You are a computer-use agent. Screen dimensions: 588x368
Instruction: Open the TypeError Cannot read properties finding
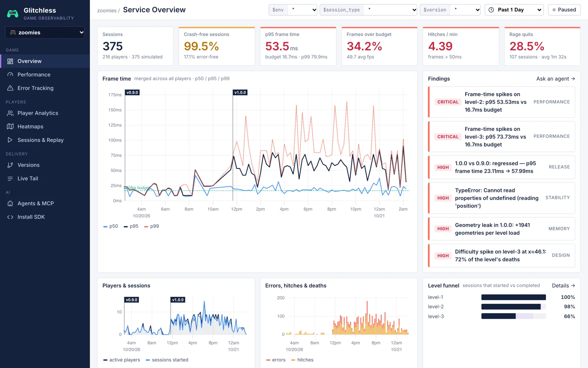pyautogui.click(x=502, y=198)
